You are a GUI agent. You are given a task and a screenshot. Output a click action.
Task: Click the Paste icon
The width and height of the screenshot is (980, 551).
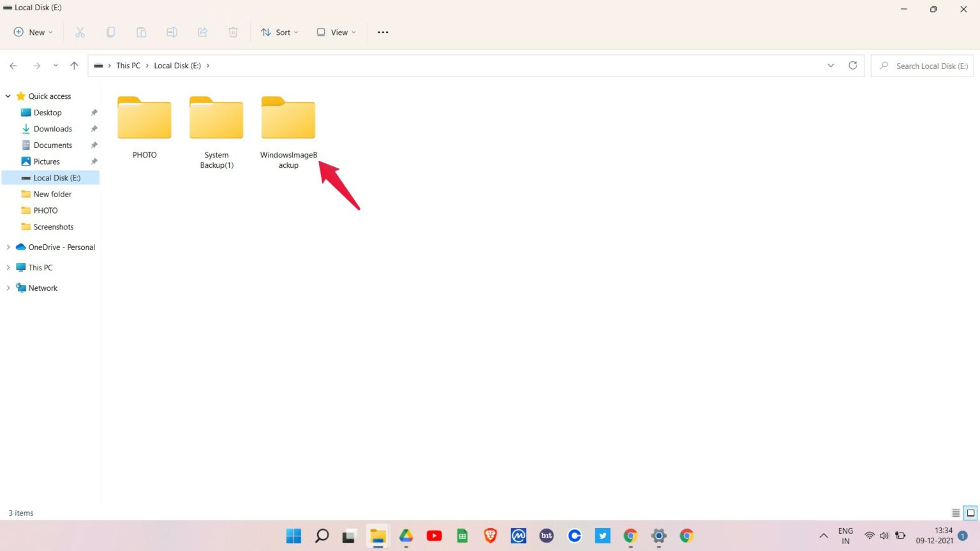coord(141,32)
